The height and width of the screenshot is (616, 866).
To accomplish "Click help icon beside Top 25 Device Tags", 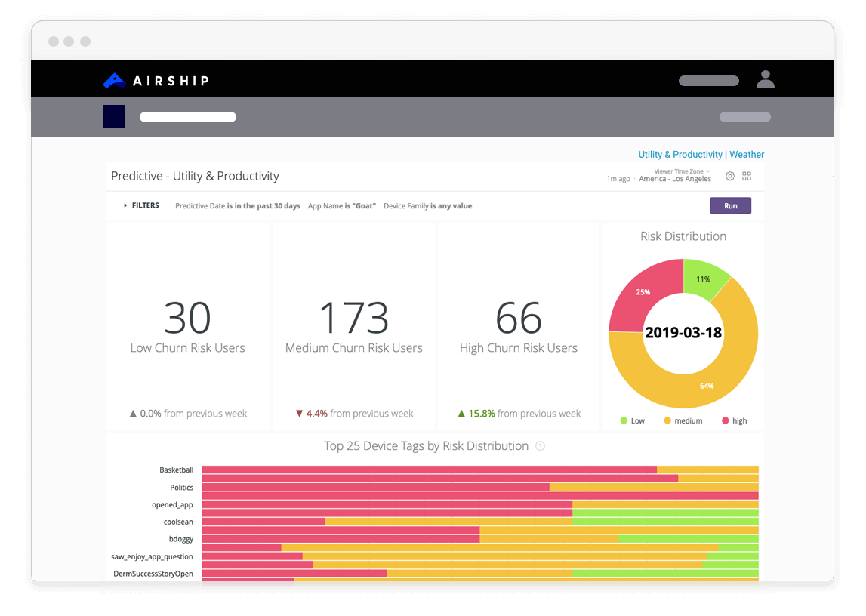I will 540,446.
